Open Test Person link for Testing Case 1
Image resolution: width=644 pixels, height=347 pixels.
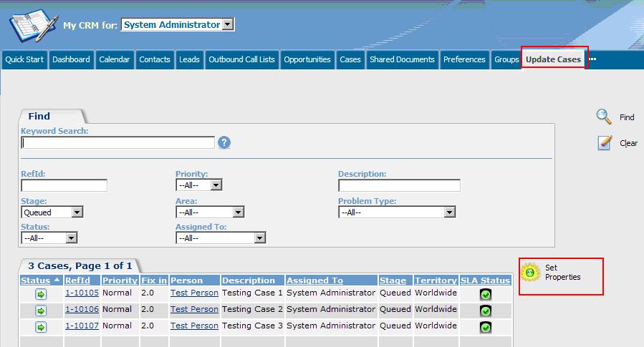pos(194,293)
